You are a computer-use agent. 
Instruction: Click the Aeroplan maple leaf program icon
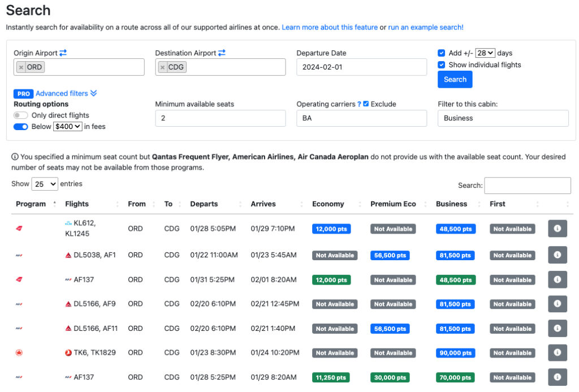click(19, 352)
